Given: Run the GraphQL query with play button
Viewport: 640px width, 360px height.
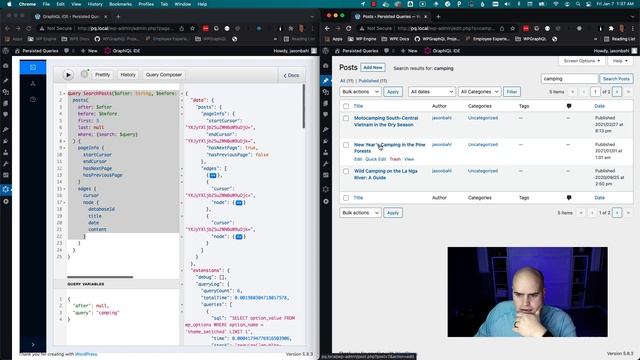Looking at the screenshot, I should point(68,75).
